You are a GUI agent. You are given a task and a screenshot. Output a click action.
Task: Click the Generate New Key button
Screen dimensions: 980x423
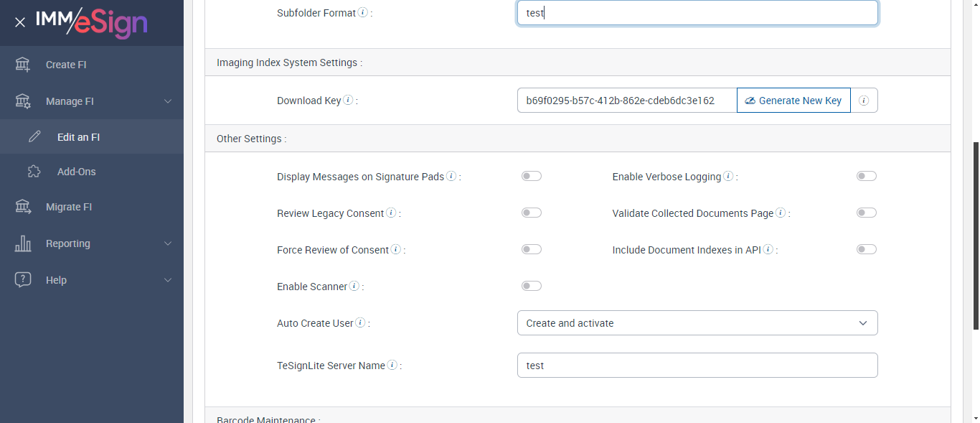click(x=793, y=101)
